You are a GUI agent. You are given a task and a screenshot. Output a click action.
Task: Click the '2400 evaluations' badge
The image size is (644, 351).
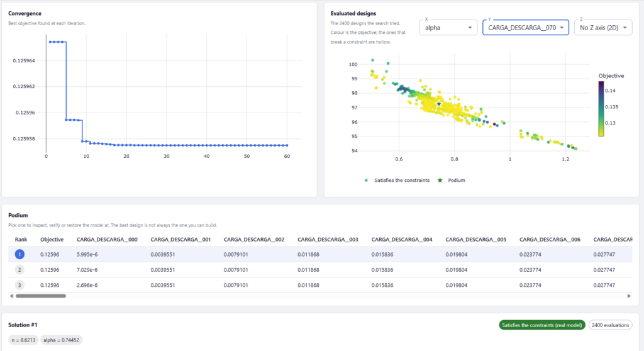coord(610,325)
